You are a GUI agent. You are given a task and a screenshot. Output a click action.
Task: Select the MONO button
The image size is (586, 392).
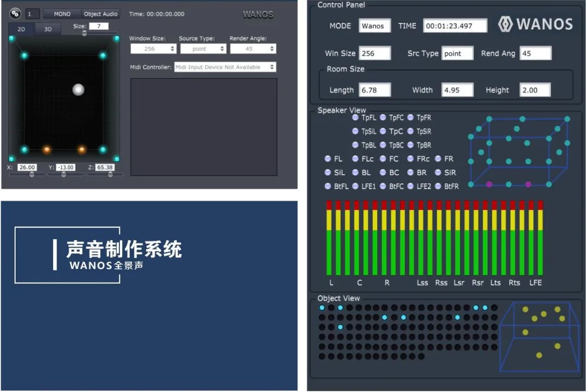[x=62, y=14]
